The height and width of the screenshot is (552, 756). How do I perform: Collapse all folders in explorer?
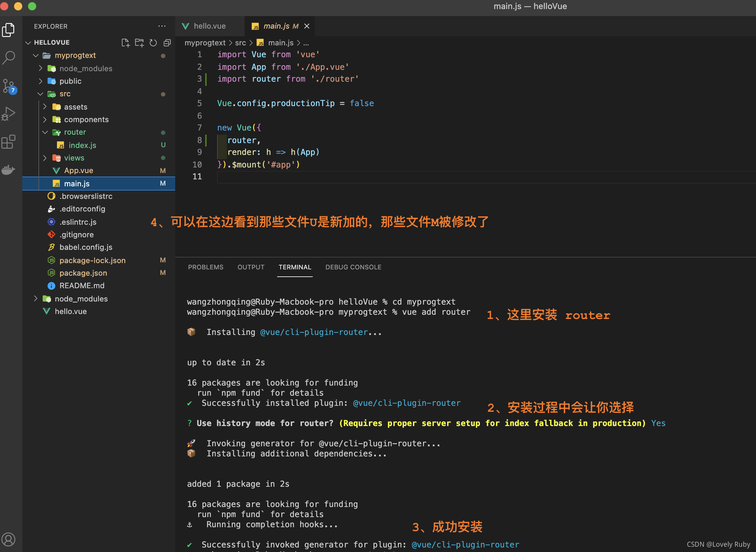click(x=167, y=43)
